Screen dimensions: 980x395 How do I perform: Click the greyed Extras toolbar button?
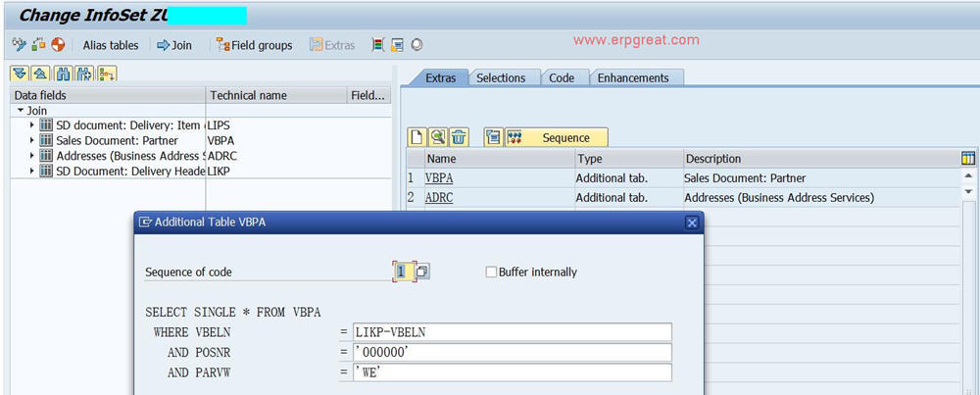pos(332,45)
